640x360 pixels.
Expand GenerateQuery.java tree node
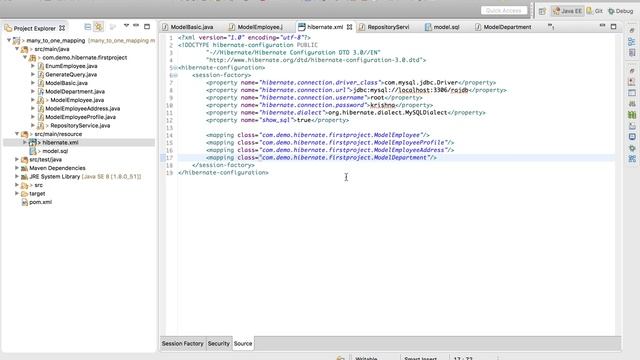pyautogui.click(x=33, y=74)
